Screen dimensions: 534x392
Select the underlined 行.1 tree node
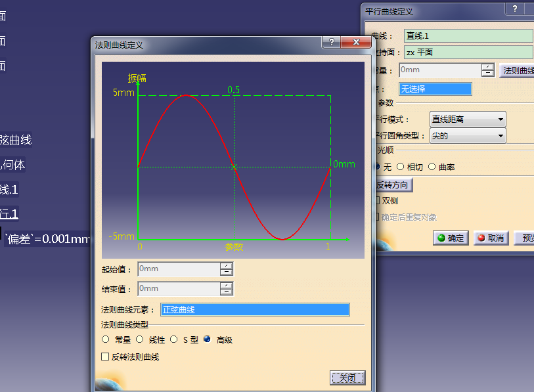tap(9, 214)
